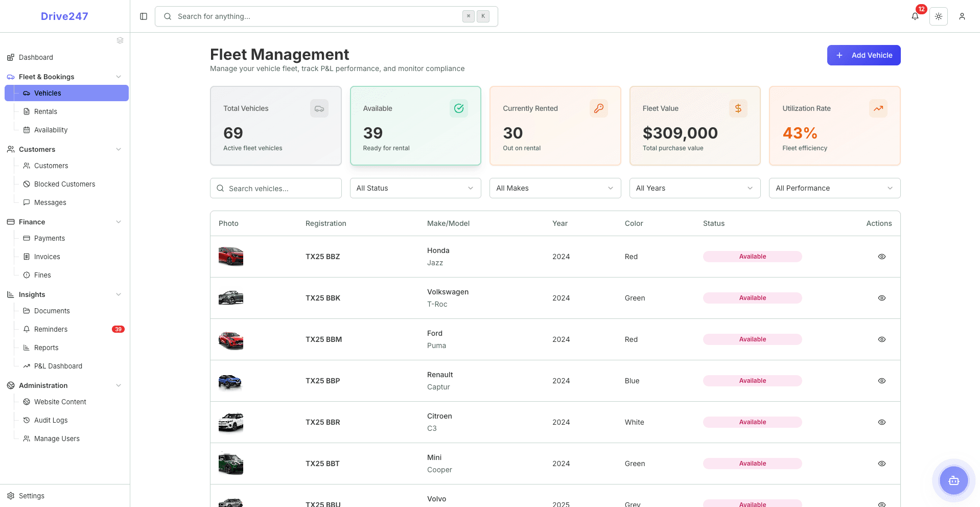
Task: Switch theme using the sun icon
Action: [x=939, y=16]
